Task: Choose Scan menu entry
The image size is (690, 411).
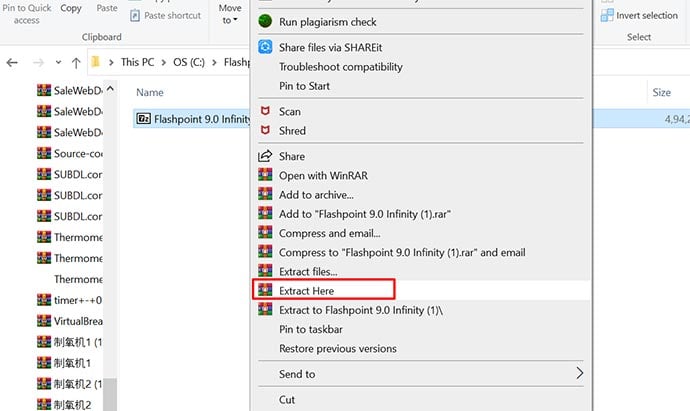Action: click(290, 111)
